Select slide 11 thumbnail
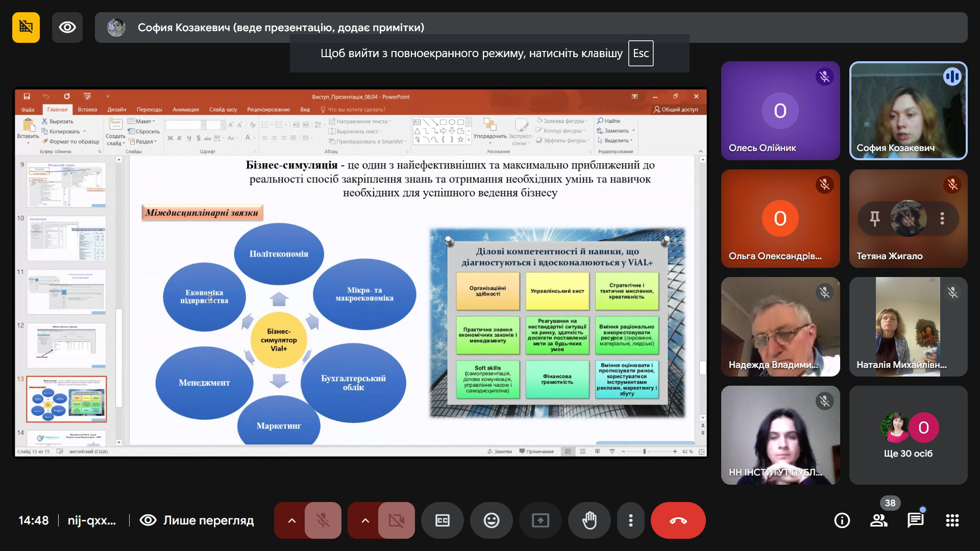980x551 pixels. tap(66, 292)
